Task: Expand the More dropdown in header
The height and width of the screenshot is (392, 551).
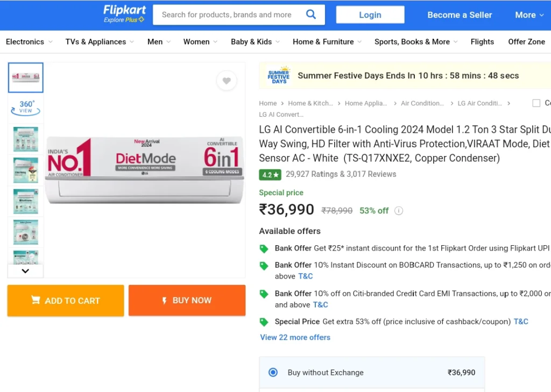Action: 529,15
